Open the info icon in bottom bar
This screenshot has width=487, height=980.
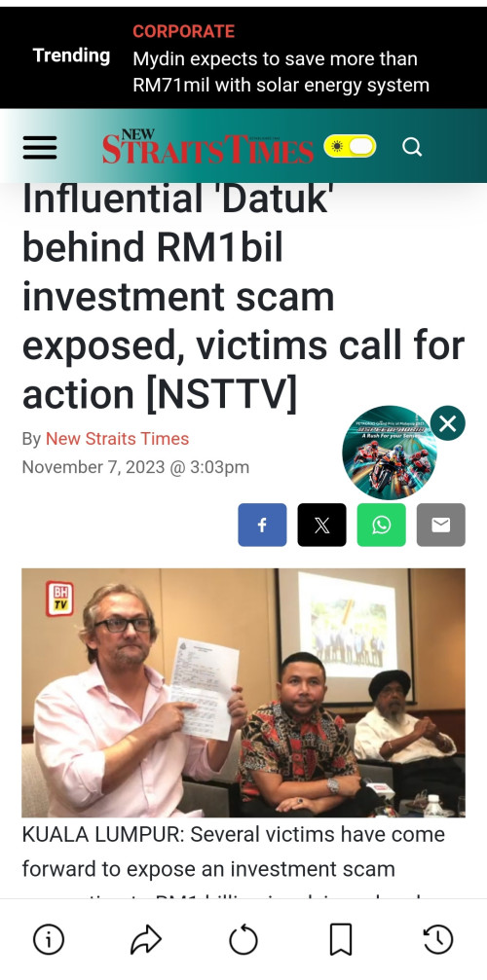point(49,939)
